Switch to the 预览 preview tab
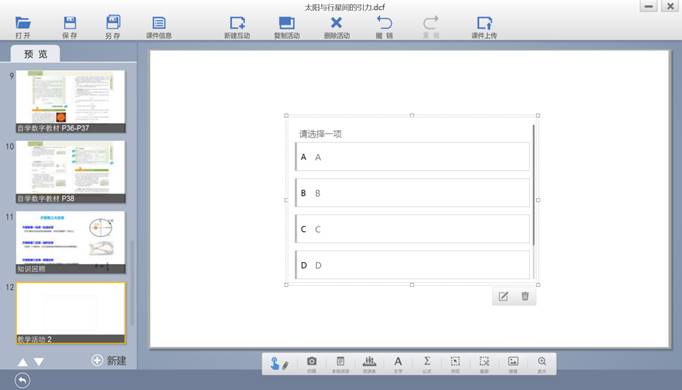The width and height of the screenshot is (682, 390). [x=36, y=54]
